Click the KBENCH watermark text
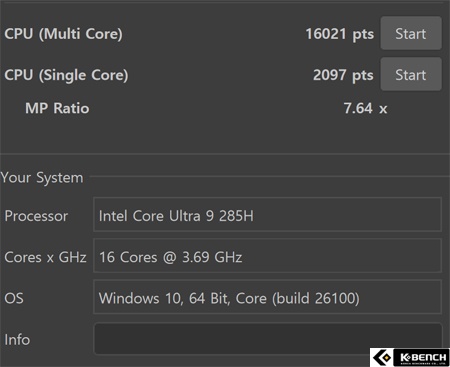The width and height of the screenshot is (450, 367). (423, 358)
